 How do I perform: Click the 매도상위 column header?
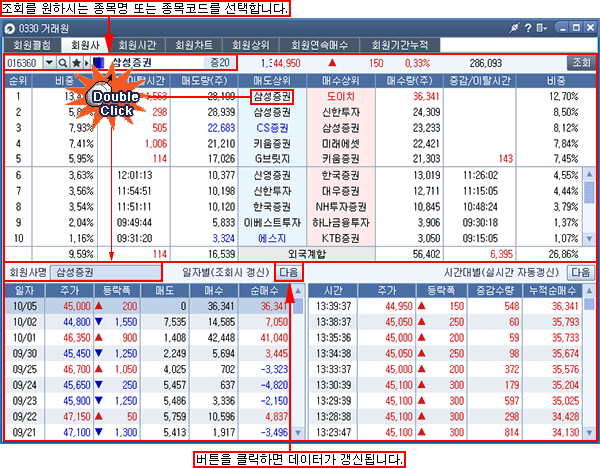click(272, 81)
